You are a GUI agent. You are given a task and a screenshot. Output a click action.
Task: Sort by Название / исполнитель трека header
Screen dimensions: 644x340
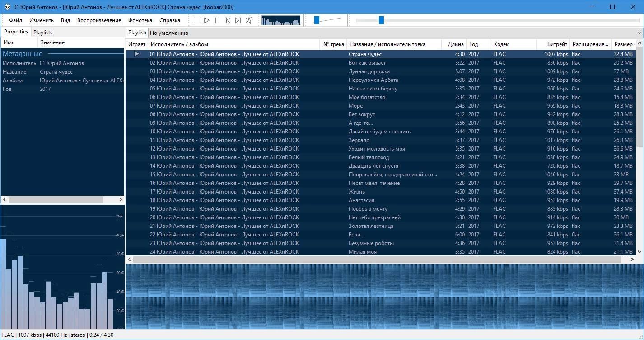coord(394,44)
